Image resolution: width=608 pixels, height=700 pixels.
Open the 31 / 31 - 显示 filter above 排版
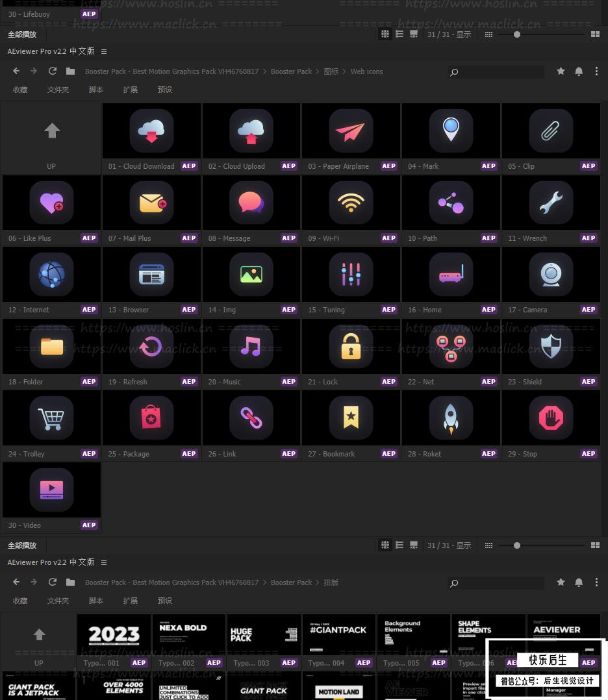pyautogui.click(x=449, y=545)
